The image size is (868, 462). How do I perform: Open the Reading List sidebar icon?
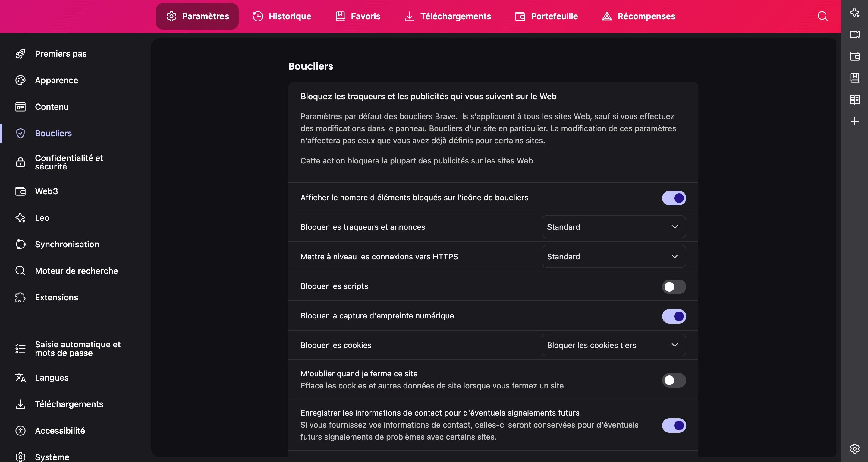pos(855,100)
